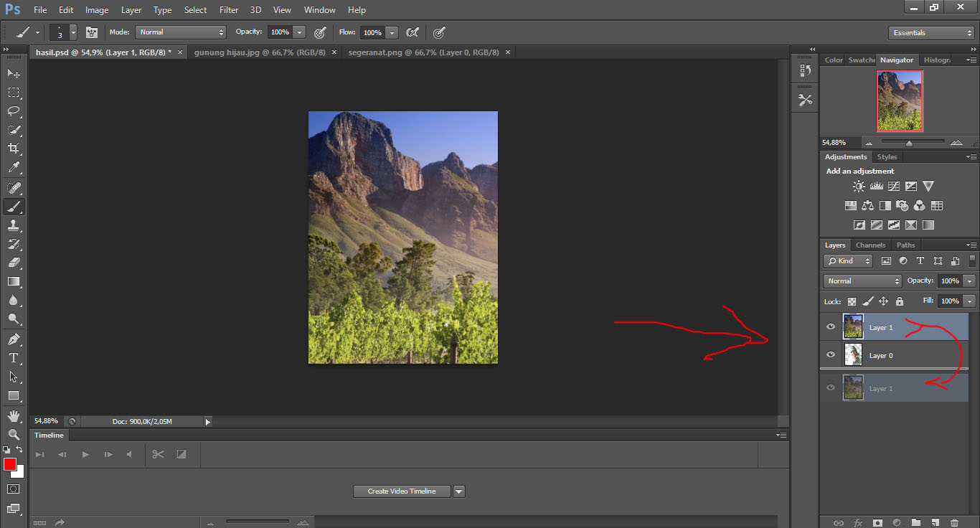
Task: Toggle lock image pixels
Action: click(x=868, y=301)
